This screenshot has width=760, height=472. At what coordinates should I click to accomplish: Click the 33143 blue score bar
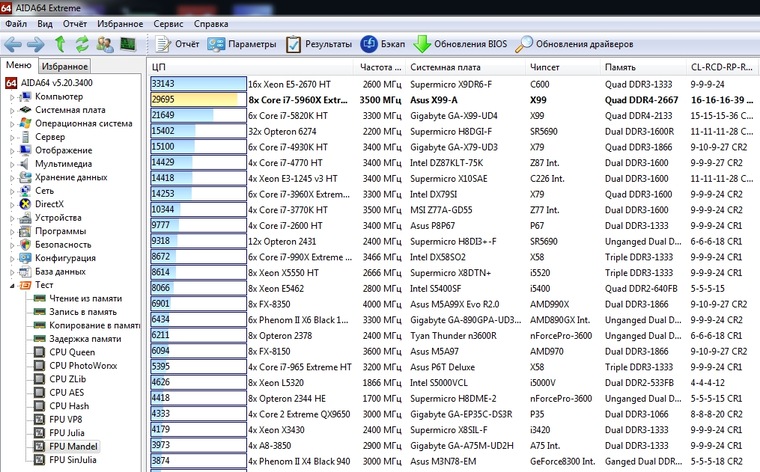[198, 83]
